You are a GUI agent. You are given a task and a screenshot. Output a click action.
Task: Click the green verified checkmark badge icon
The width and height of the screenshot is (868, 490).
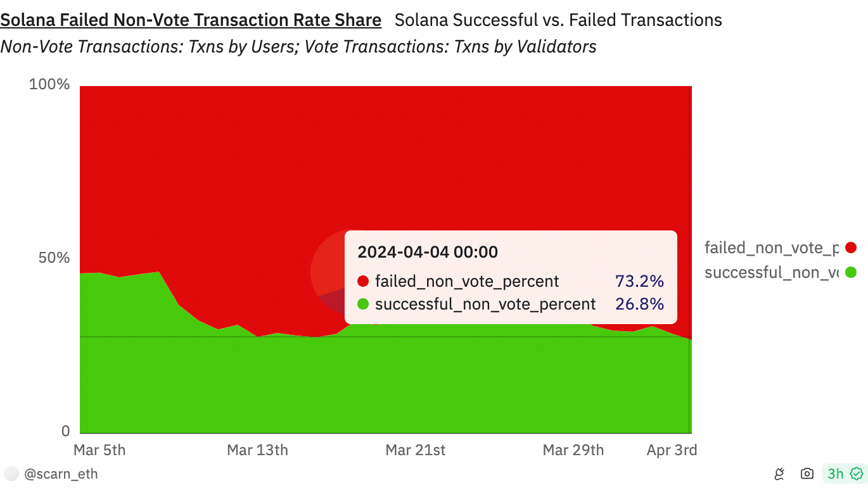[x=857, y=474]
